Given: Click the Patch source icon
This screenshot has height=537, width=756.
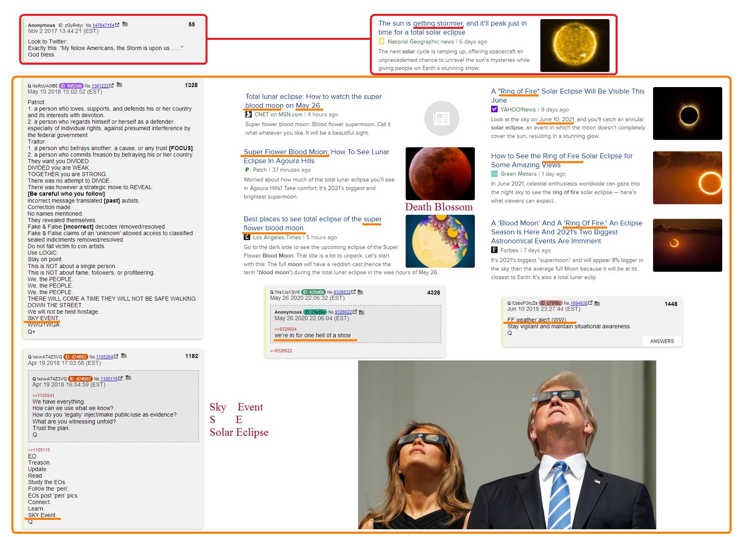Looking at the screenshot, I should pos(247,170).
